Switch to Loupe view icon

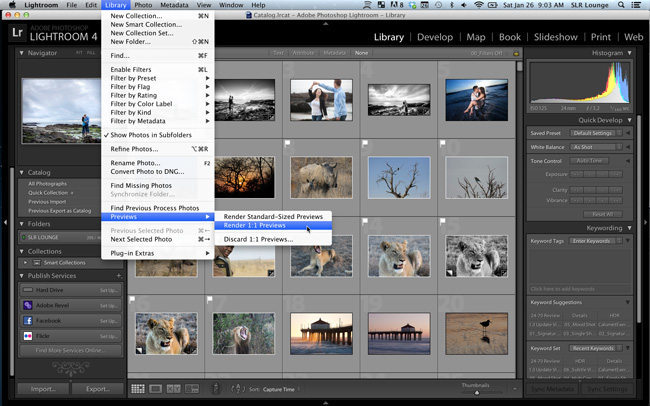155,389
